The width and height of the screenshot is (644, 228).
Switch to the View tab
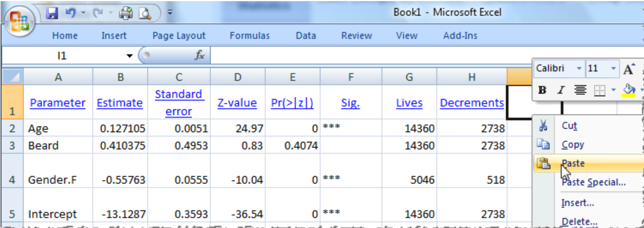point(407,35)
